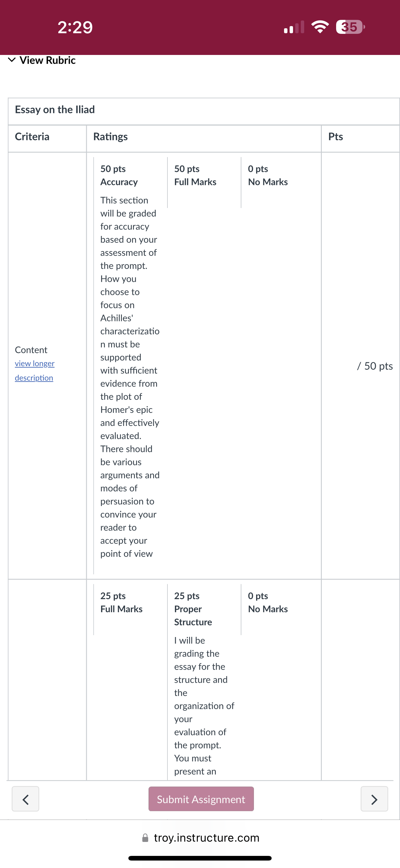Collapse the View Rubric chevron
Viewport: 400px width, 868px height.
pyautogui.click(x=12, y=60)
